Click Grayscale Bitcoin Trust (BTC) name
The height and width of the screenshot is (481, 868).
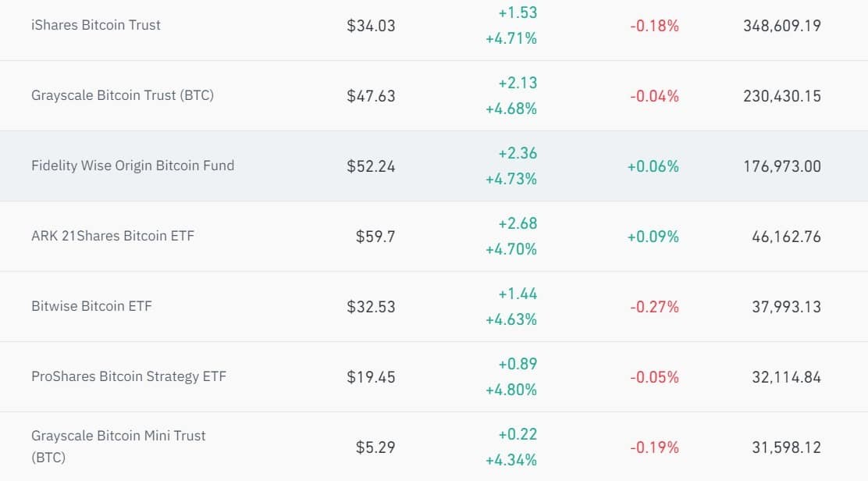(123, 95)
